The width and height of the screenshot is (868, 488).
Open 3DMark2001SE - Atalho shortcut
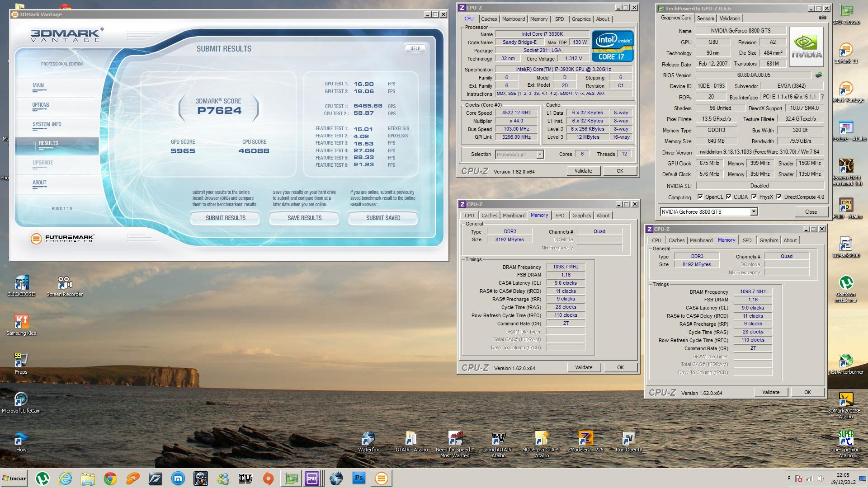[x=846, y=406]
